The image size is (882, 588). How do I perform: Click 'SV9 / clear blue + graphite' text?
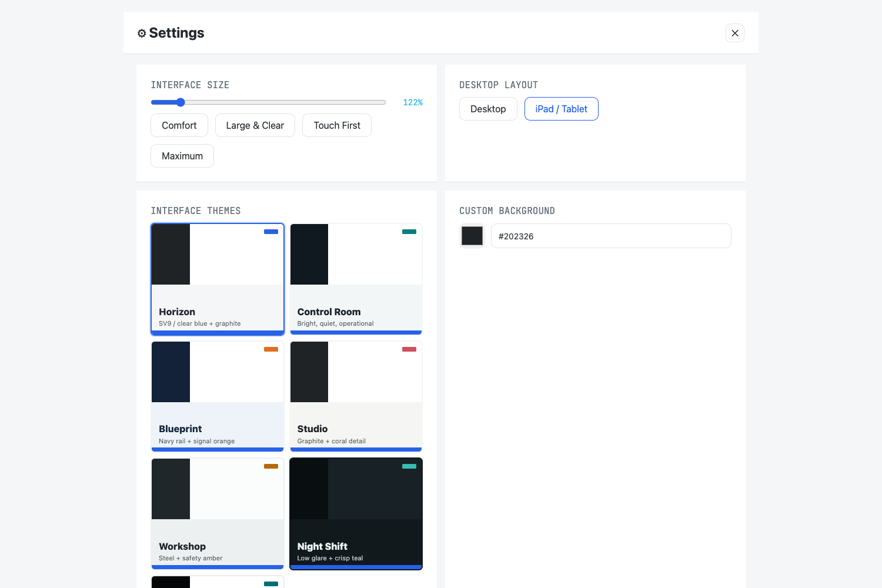pyautogui.click(x=199, y=323)
